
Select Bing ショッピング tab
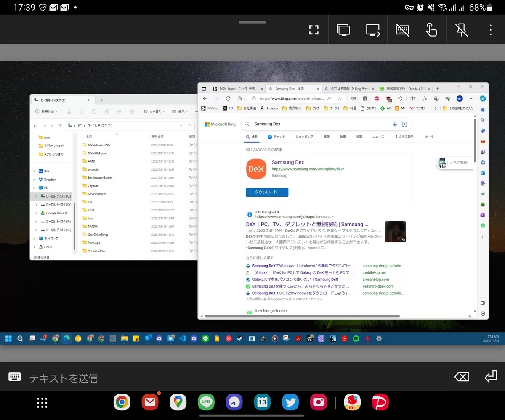click(304, 137)
